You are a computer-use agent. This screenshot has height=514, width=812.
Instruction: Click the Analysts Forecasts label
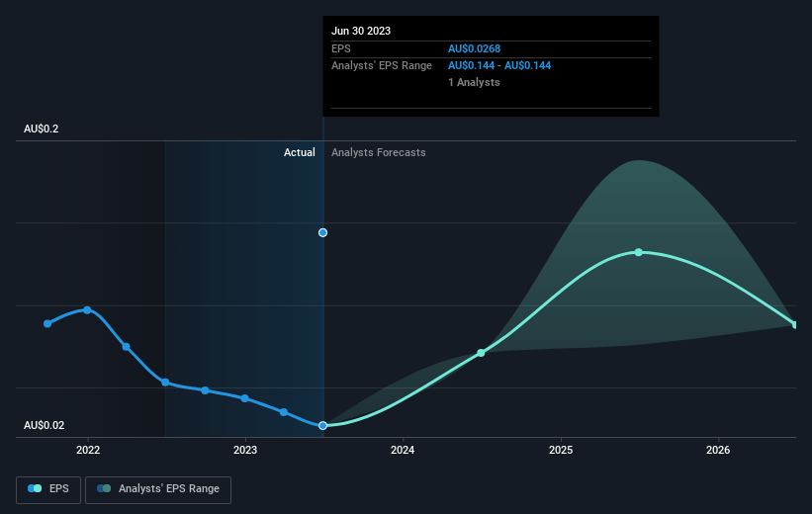click(x=379, y=152)
